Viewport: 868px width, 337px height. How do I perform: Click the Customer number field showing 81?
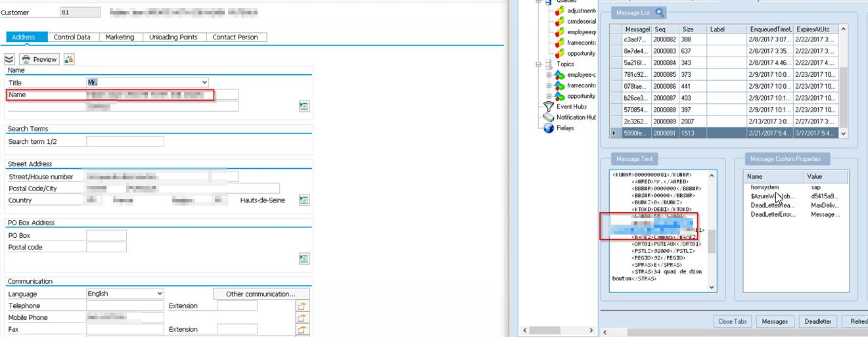coord(80,12)
